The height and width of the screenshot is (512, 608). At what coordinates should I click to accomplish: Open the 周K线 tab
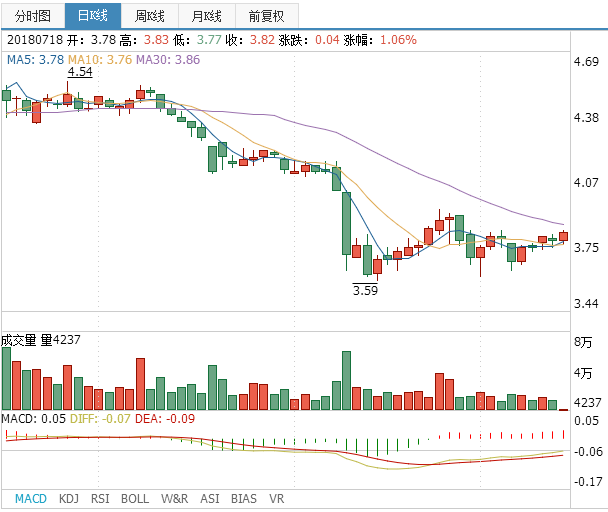tap(150, 16)
